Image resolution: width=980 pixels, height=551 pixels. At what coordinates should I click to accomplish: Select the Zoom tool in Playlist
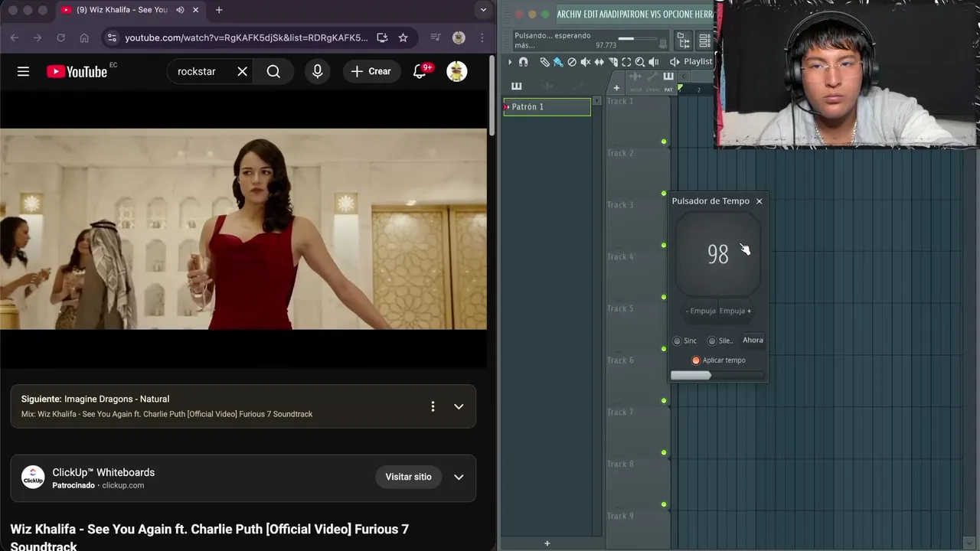point(640,62)
